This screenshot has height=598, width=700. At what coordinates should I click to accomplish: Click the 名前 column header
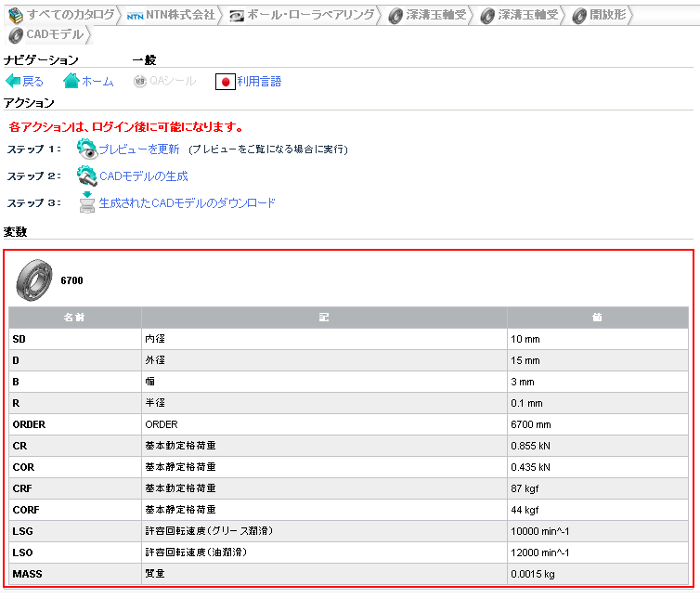(x=74, y=318)
